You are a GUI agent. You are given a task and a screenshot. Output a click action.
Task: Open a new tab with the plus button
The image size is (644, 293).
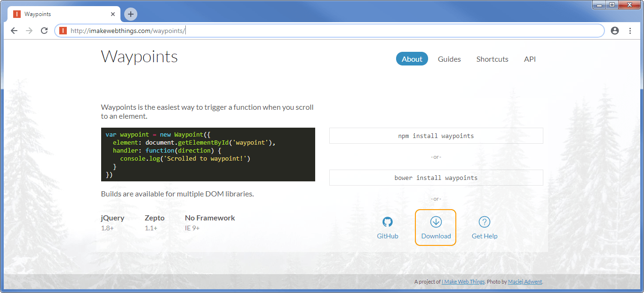131,14
